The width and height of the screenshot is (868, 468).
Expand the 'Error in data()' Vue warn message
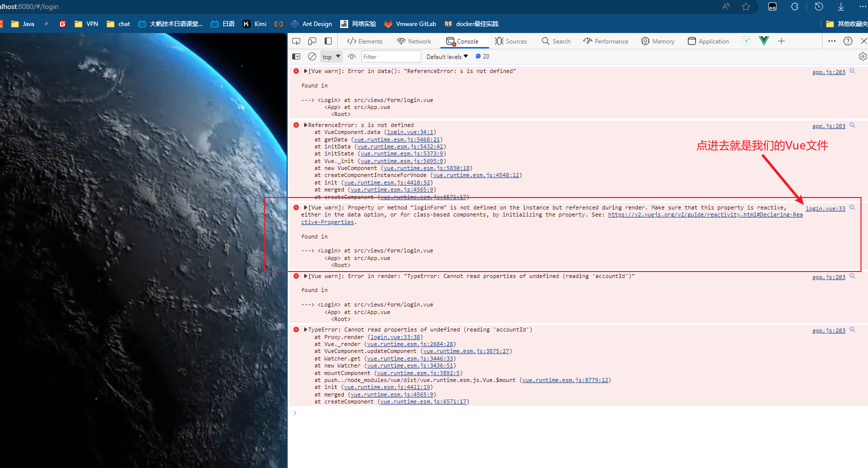(x=306, y=71)
